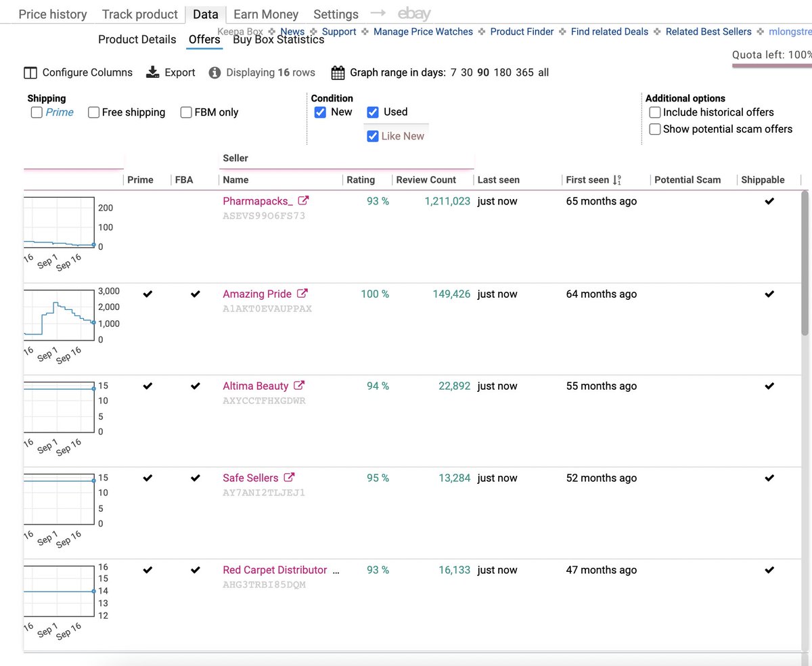Open the Track product tab

tap(140, 14)
